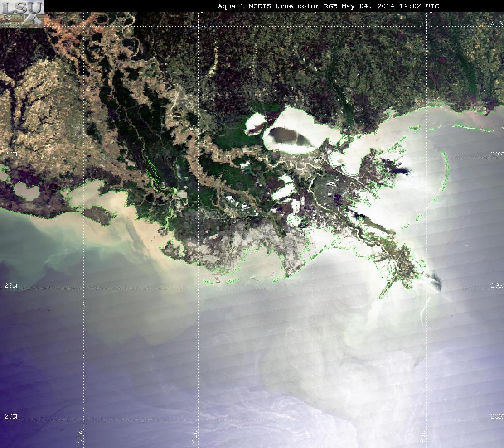Click the 29N latitude label on left edge
This screenshot has width=504, height=448.
click(x=11, y=285)
